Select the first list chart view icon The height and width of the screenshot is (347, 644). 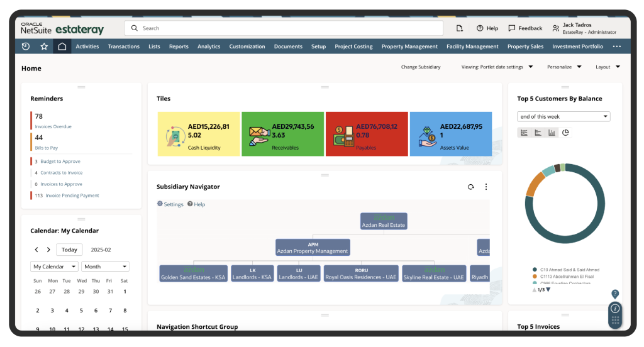pyautogui.click(x=524, y=133)
